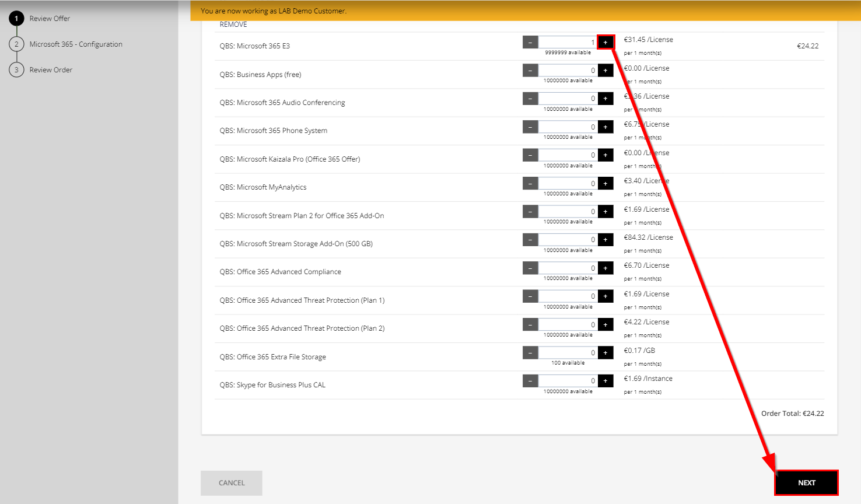Click the '€0.17 /GB' price
Image resolution: width=861 pixels, height=504 pixels.
coord(640,351)
